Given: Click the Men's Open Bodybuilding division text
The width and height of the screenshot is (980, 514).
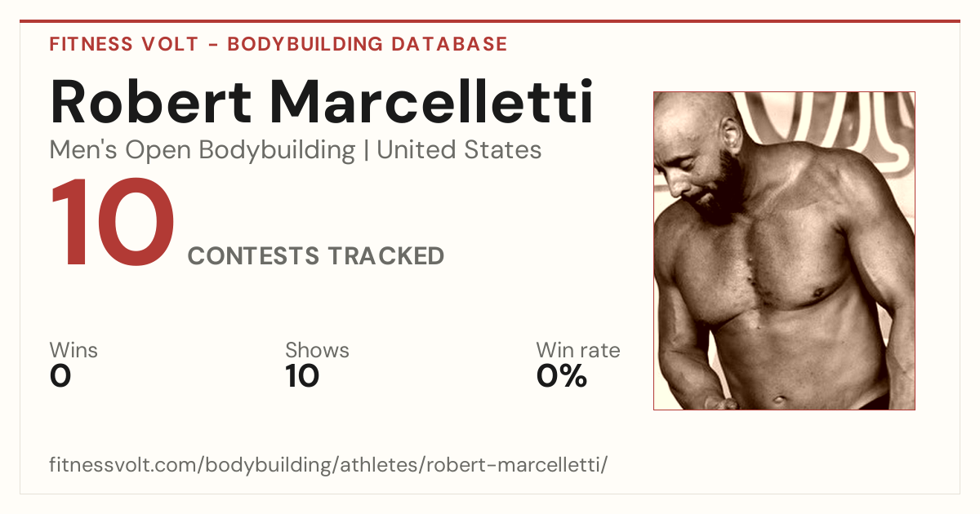Looking at the screenshot, I should [x=203, y=150].
